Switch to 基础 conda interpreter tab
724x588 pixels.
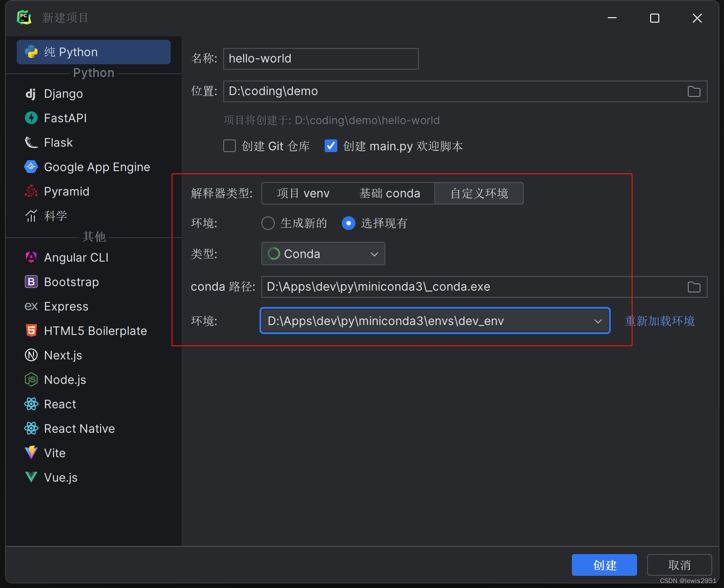[x=389, y=193]
